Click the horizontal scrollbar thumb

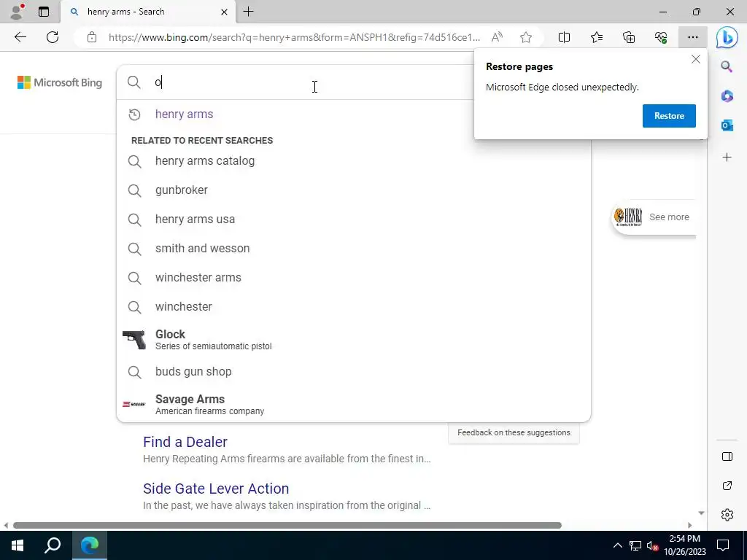pos(287,525)
